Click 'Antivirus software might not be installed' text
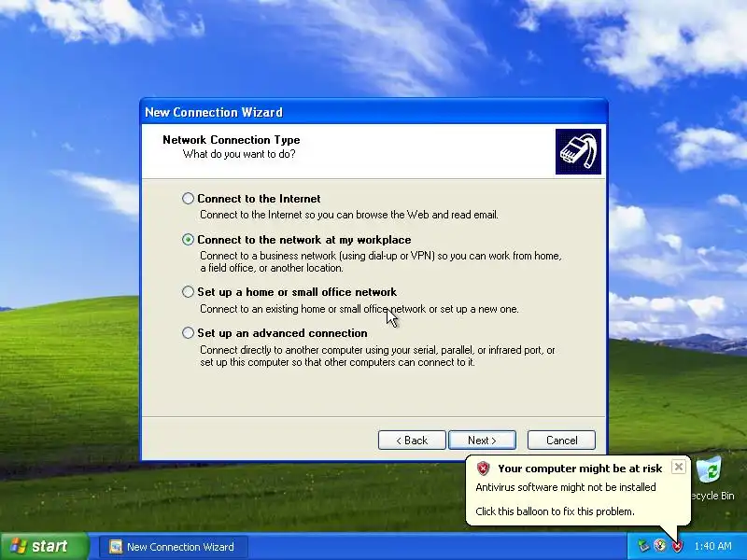 (x=566, y=487)
